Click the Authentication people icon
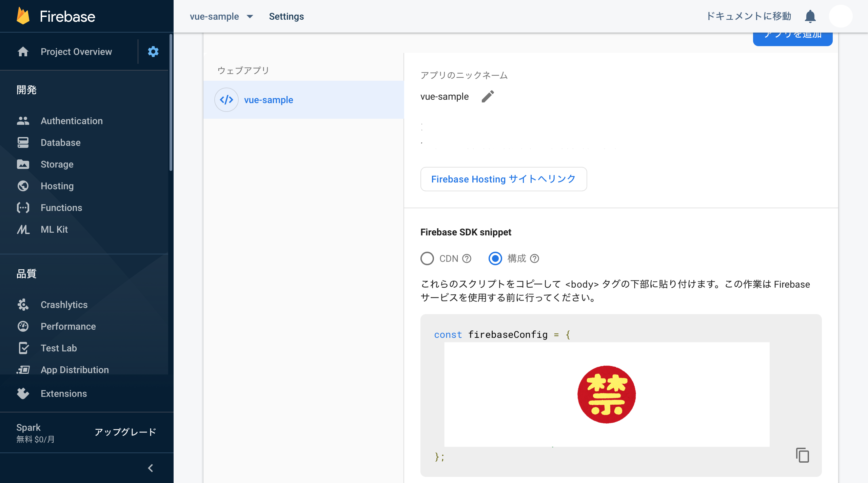The image size is (868, 483). point(23,121)
